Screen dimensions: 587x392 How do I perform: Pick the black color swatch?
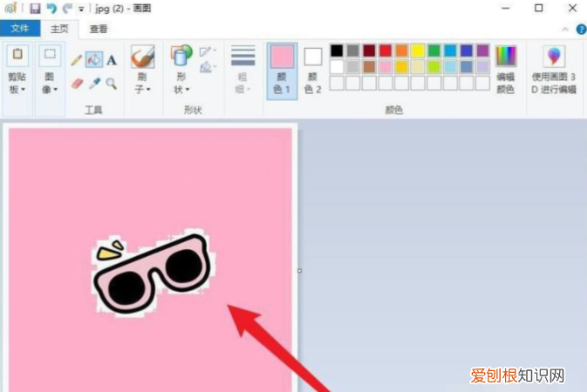[x=337, y=51]
